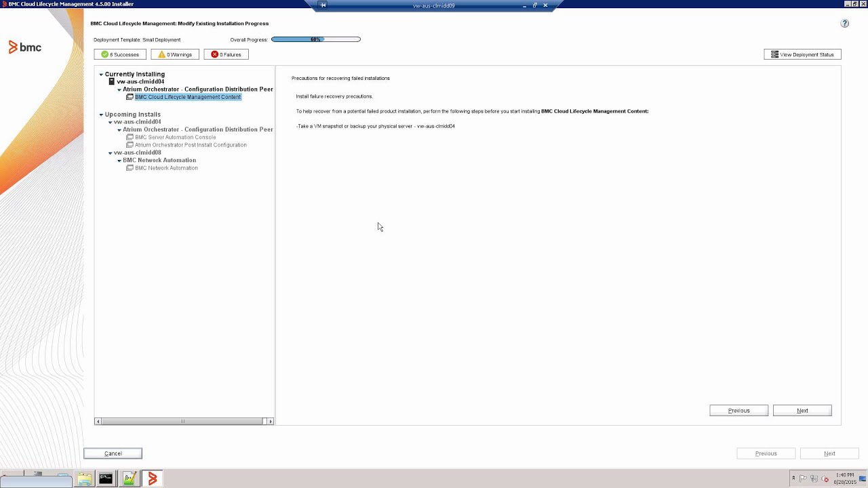
Task: Click the tree scrollbar right arrow
Action: pyautogui.click(x=270, y=422)
